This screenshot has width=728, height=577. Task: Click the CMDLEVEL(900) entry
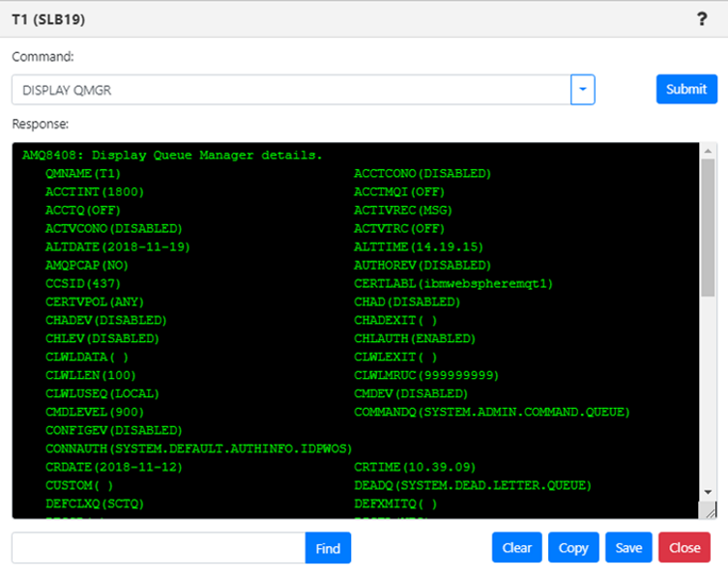point(94,412)
